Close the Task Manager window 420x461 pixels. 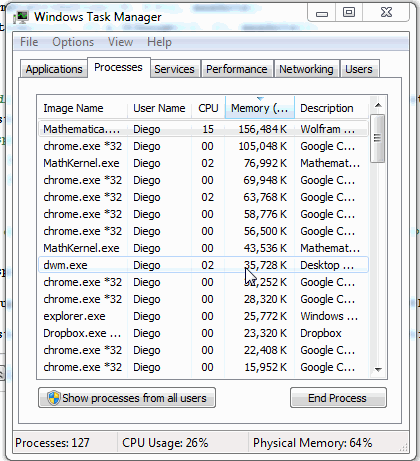pyautogui.click(x=386, y=13)
